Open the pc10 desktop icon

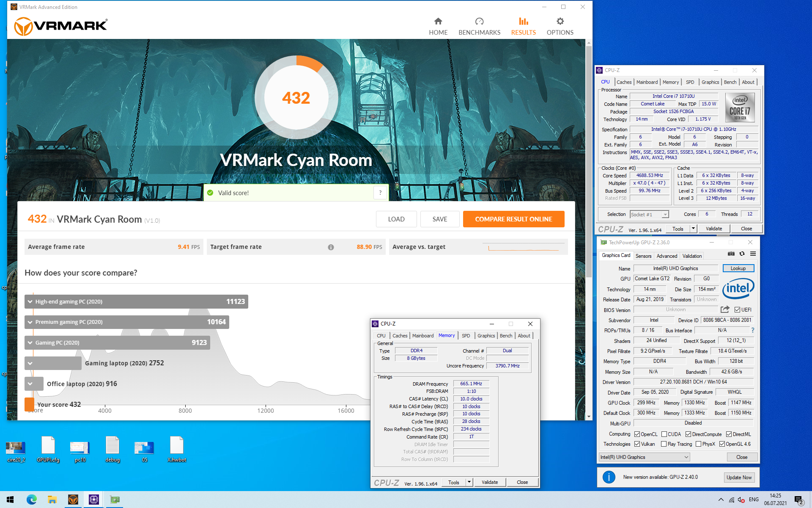pyautogui.click(x=80, y=450)
